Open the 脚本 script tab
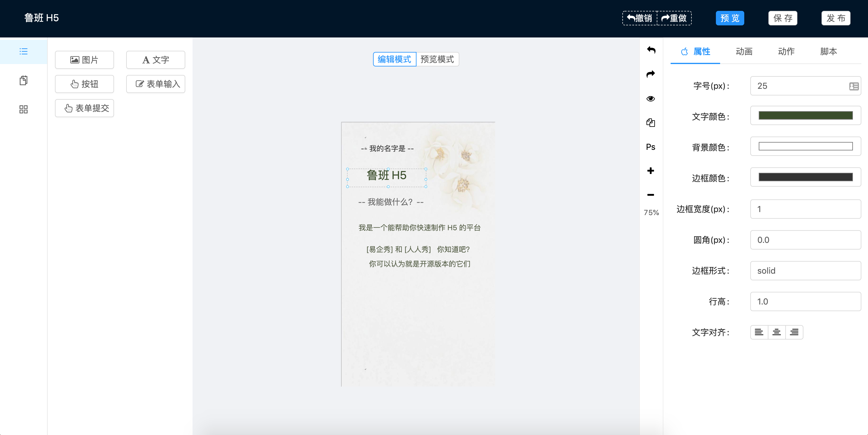This screenshot has width=868, height=435. [828, 51]
